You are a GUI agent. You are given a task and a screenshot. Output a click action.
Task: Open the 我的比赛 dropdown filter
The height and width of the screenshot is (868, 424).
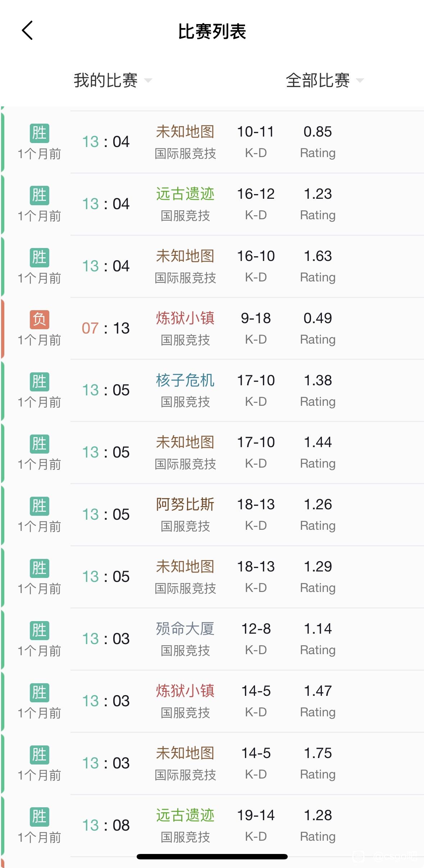tap(113, 80)
